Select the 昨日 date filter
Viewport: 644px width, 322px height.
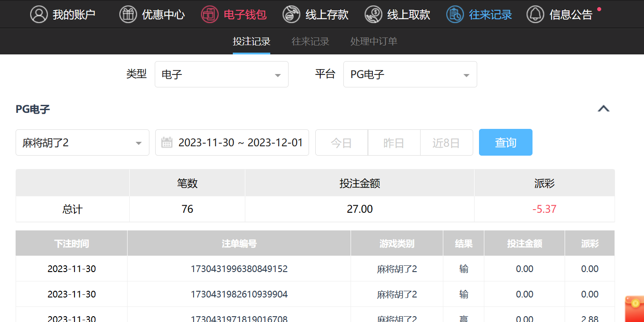click(x=394, y=143)
